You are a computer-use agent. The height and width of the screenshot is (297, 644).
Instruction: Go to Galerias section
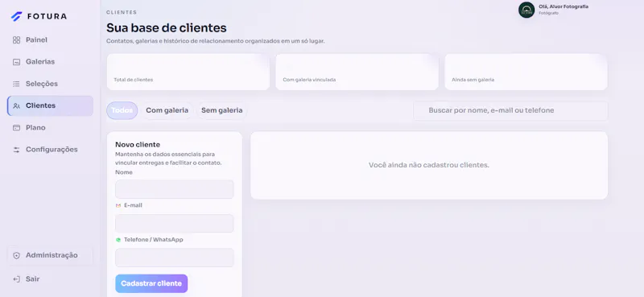(50, 62)
